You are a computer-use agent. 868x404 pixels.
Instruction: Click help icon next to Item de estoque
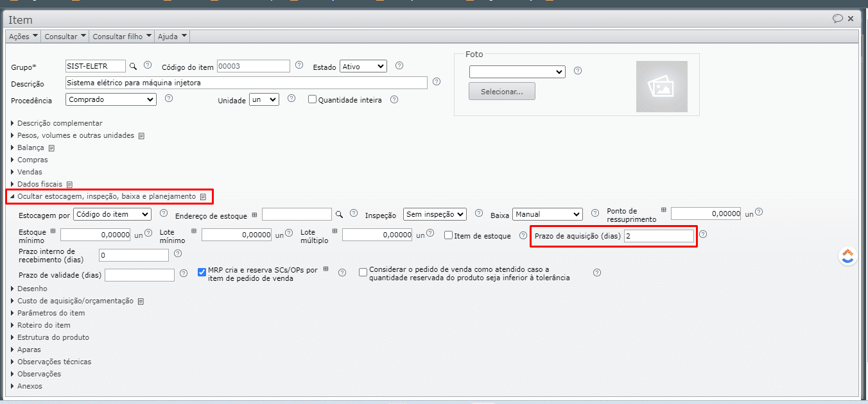(x=523, y=235)
